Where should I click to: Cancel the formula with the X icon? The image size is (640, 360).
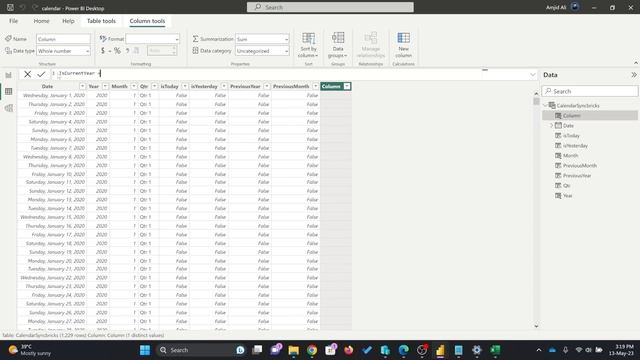[27, 74]
